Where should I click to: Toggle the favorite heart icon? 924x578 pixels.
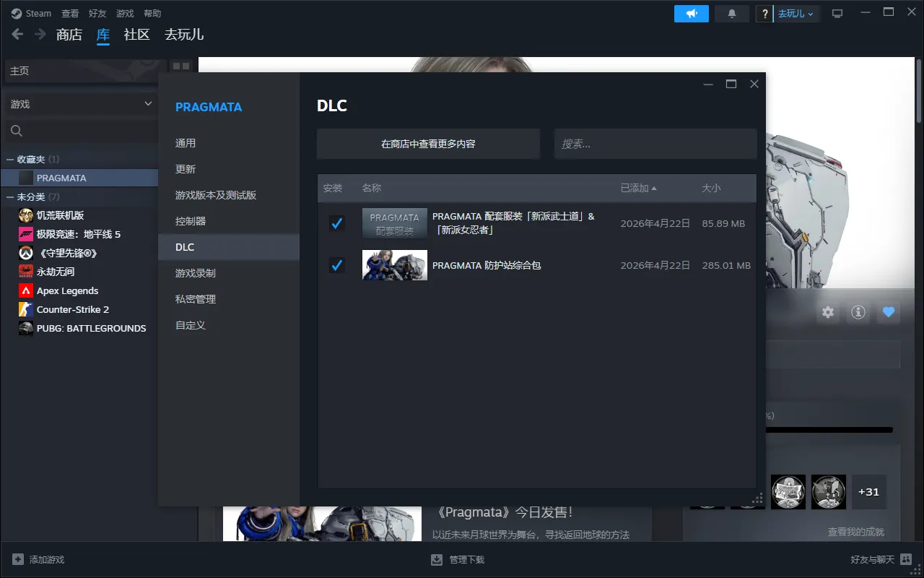[x=889, y=312]
